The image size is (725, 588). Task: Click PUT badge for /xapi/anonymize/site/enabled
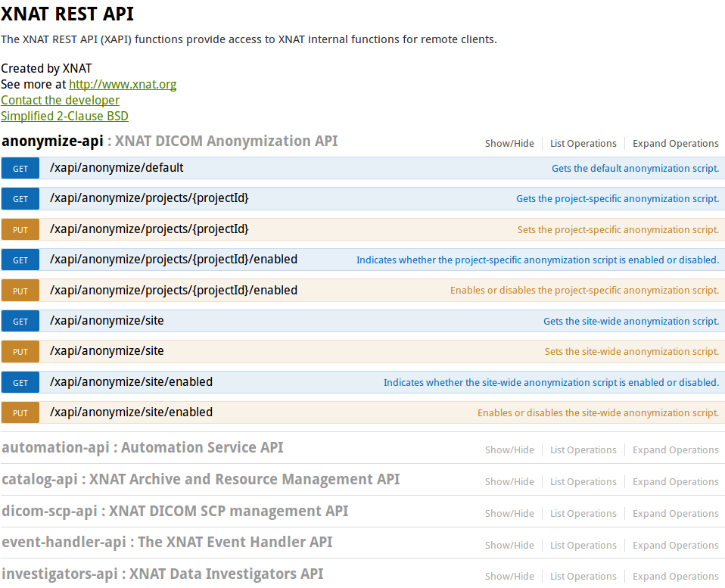tap(20, 413)
